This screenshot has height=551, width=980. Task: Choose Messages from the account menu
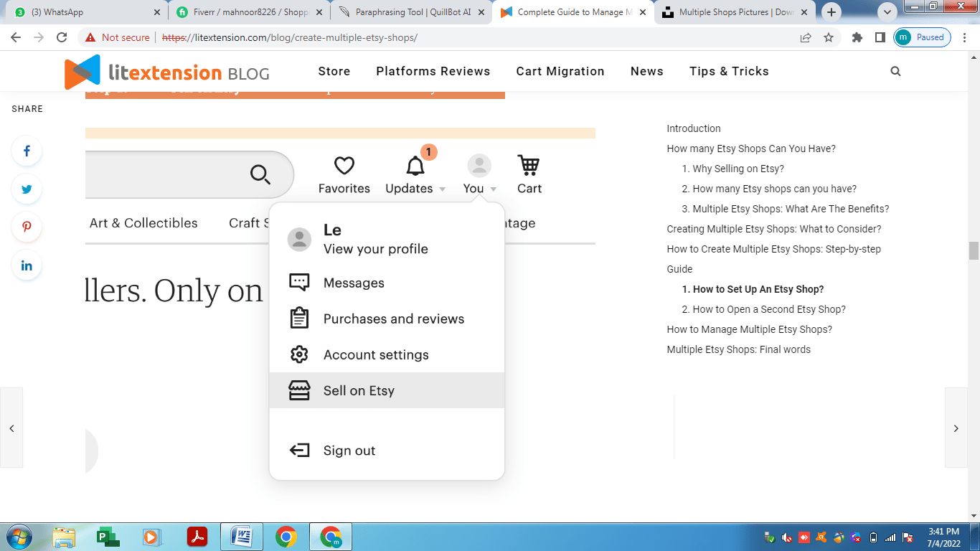tap(387, 283)
